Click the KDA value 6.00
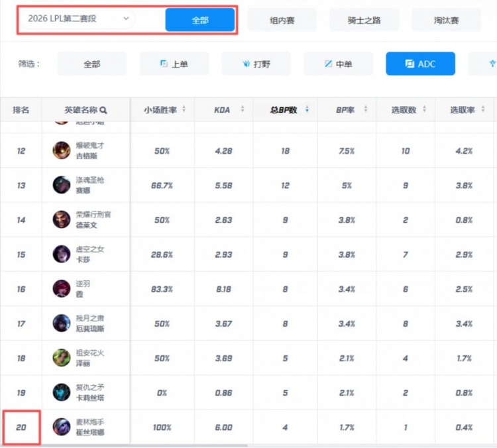The height and width of the screenshot is (448, 497). (x=224, y=427)
